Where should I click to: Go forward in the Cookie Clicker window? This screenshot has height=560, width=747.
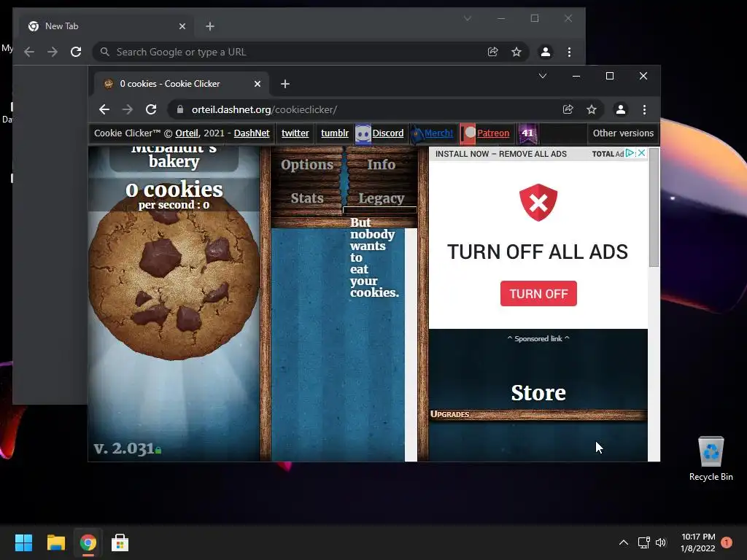(x=127, y=109)
